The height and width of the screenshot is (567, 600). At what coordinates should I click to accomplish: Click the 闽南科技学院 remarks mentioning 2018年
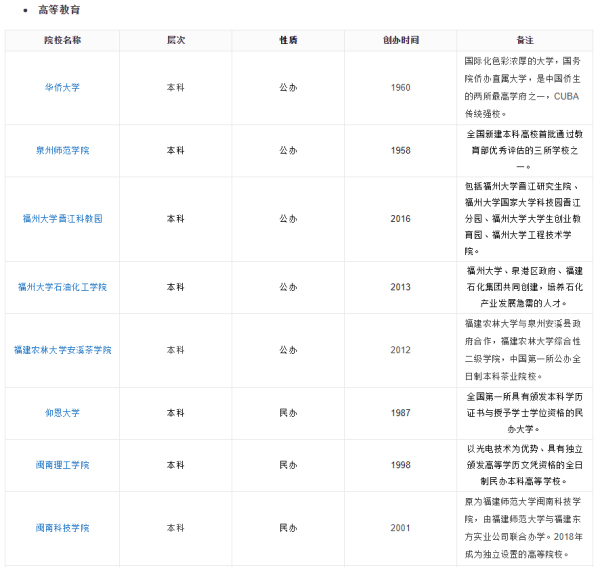[x=523, y=528]
